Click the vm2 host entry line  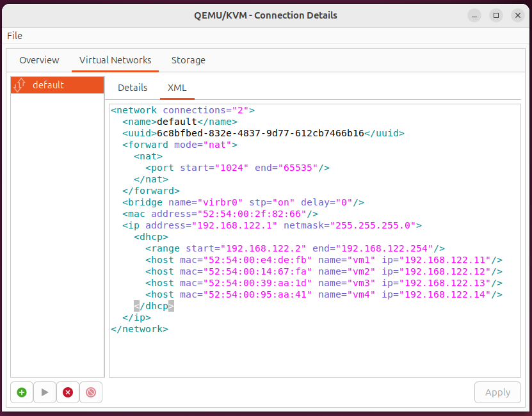click(324, 272)
